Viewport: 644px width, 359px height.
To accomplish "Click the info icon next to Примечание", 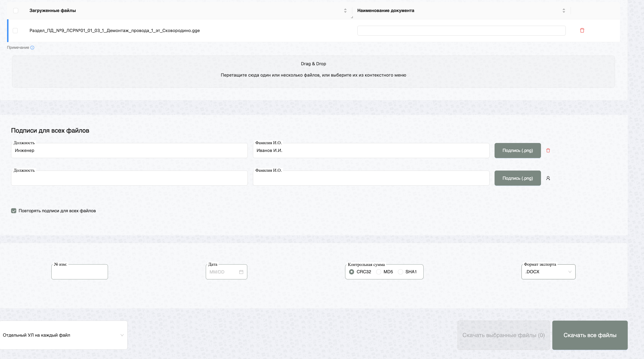I will [x=32, y=48].
